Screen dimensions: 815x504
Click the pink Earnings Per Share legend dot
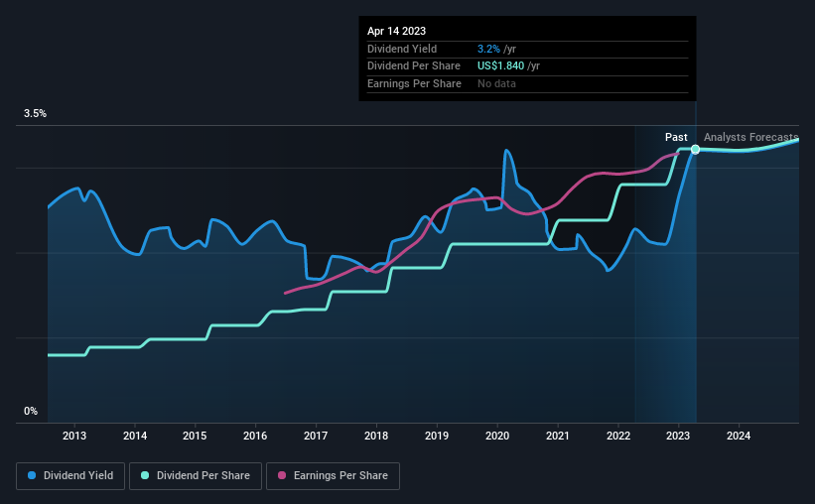coord(282,475)
